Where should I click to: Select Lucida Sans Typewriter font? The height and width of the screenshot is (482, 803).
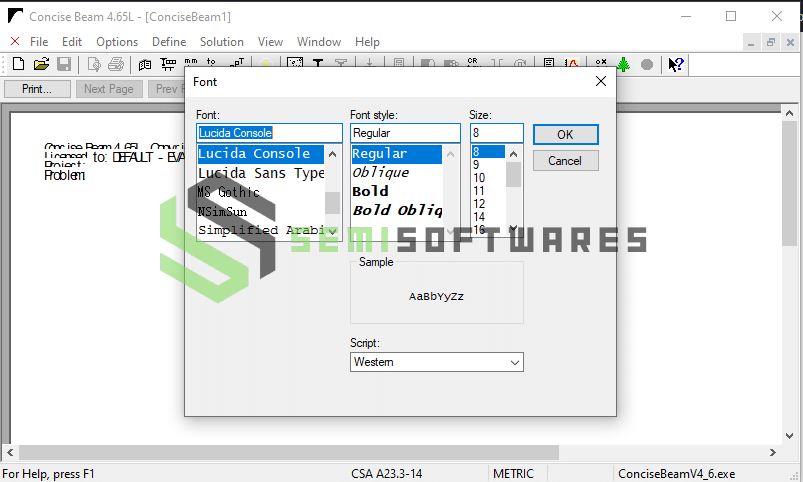coord(261,173)
